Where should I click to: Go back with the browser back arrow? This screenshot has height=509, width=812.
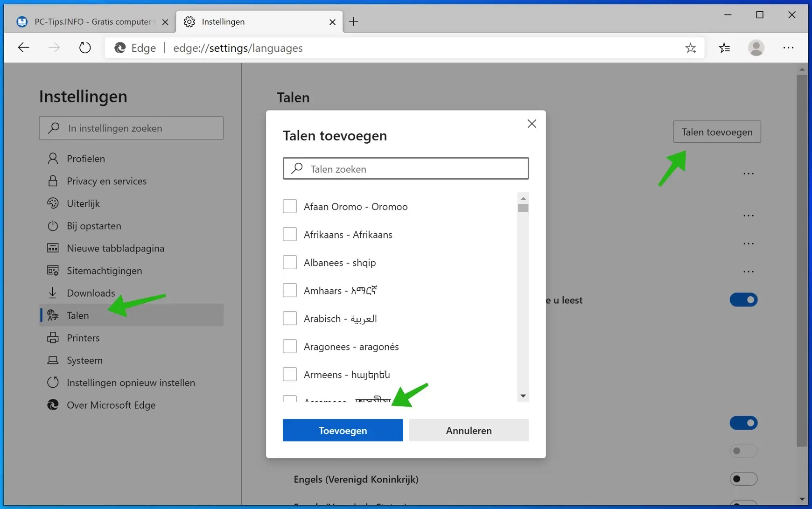pos(23,48)
